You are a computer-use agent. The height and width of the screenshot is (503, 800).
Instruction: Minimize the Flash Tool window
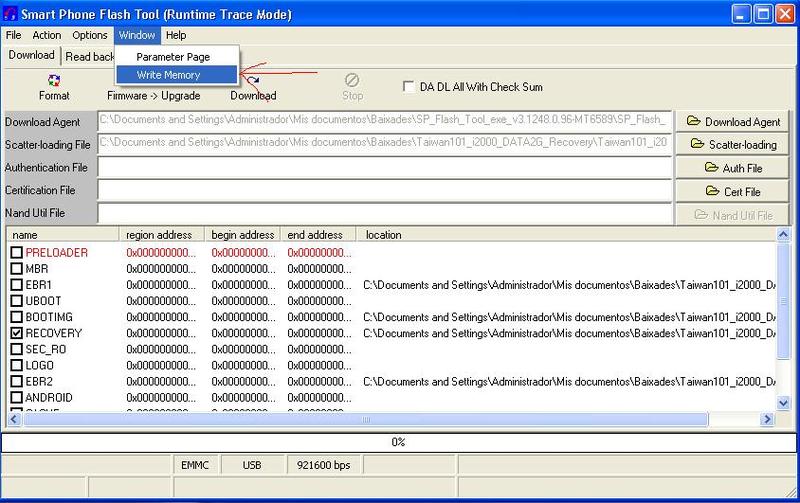tap(741, 14)
